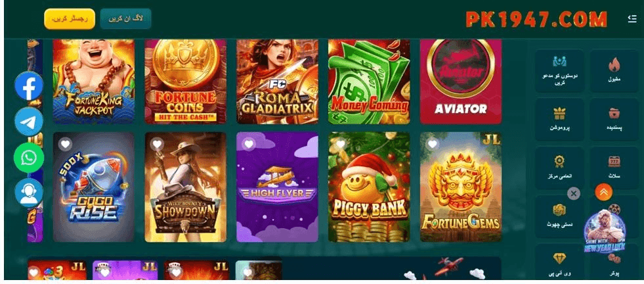
Task: Favorite the GoGo Rise game heart
Action: (x=64, y=144)
